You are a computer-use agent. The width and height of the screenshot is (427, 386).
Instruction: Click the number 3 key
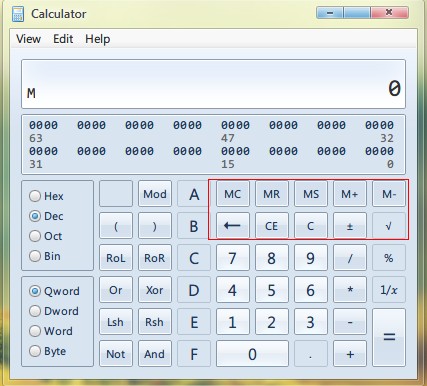coord(311,322)
